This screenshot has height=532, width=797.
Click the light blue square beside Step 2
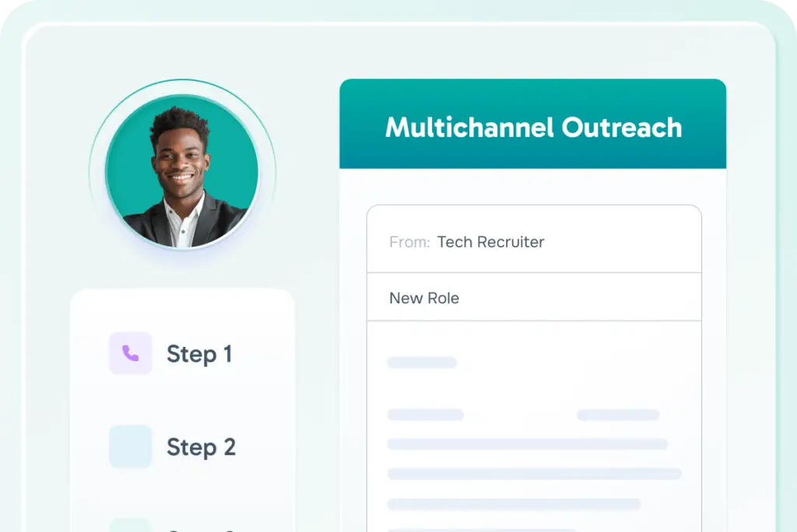click(x=131, y=446)
